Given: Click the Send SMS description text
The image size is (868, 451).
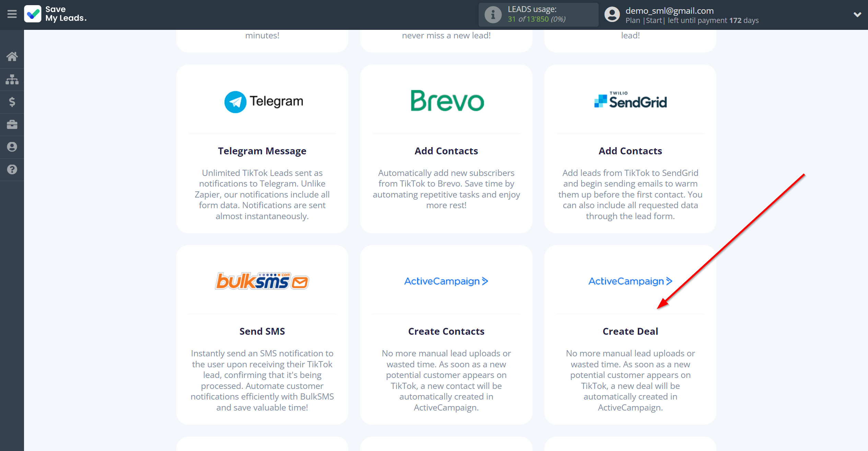Looking at the screenshot, I should (x=262, y=380).
